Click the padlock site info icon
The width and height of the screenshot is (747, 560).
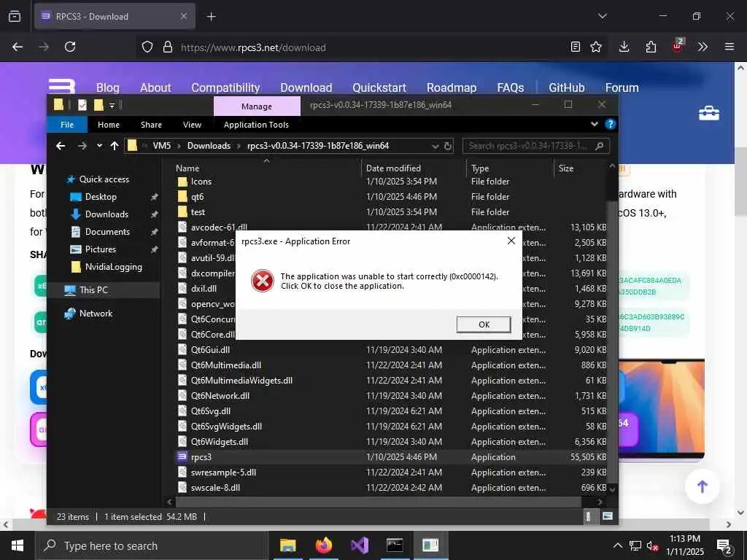pos(168,47)
